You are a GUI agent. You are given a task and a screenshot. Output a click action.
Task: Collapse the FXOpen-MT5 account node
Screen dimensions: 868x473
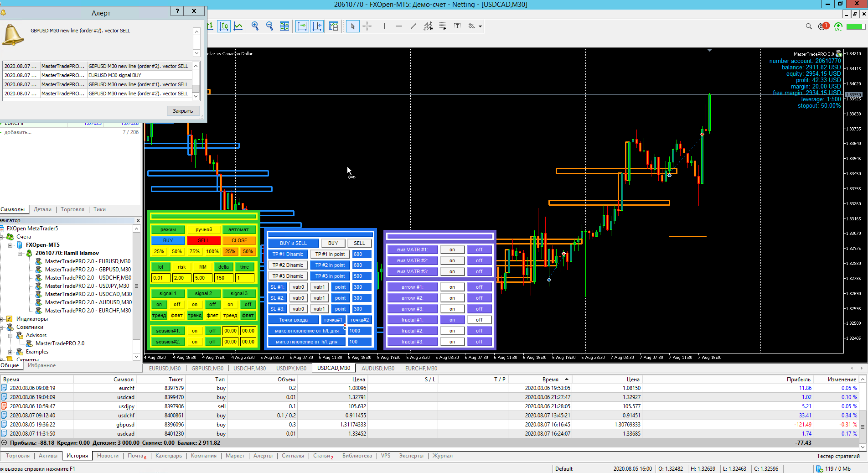click(x=10, y=245)
